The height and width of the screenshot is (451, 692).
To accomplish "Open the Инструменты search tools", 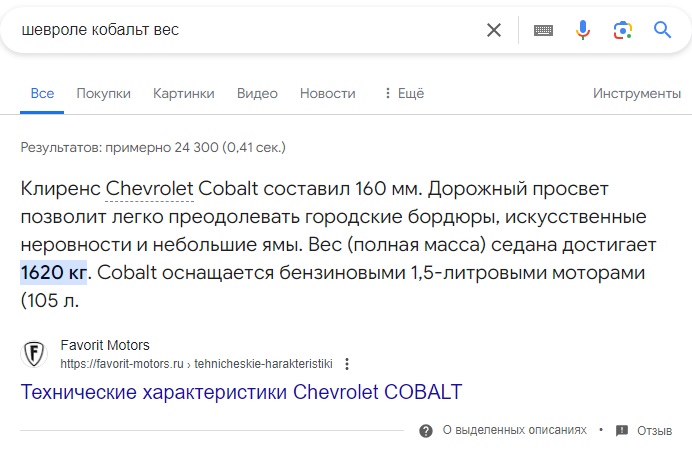I will pos(637,94).
